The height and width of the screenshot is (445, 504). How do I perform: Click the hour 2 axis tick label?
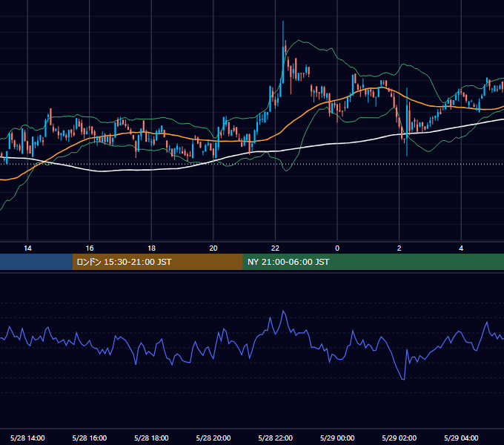coord(399,248)
